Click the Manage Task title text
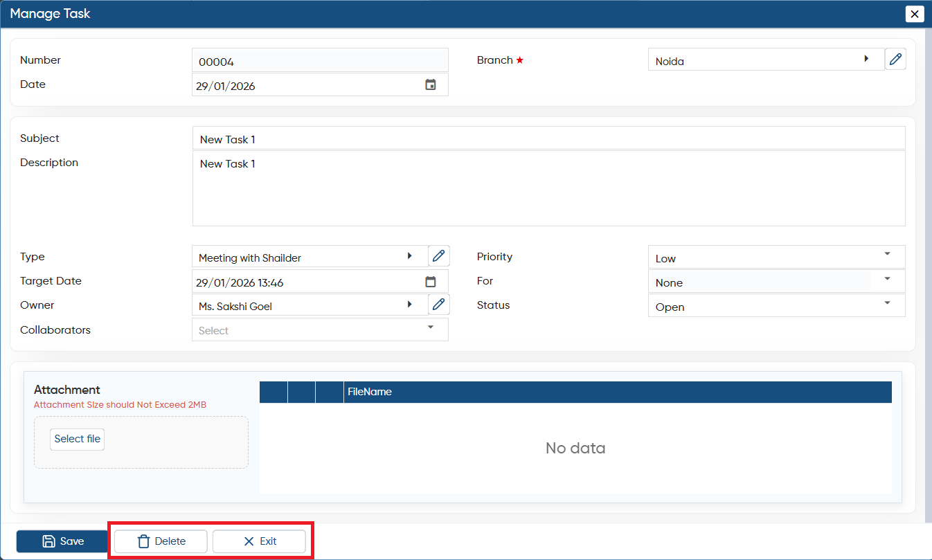 coord(50,13)
